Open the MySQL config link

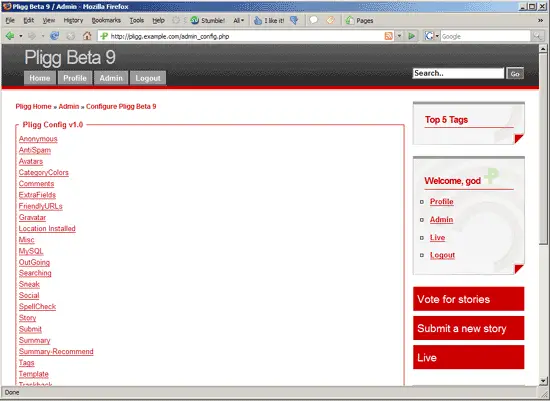(31, 251)
